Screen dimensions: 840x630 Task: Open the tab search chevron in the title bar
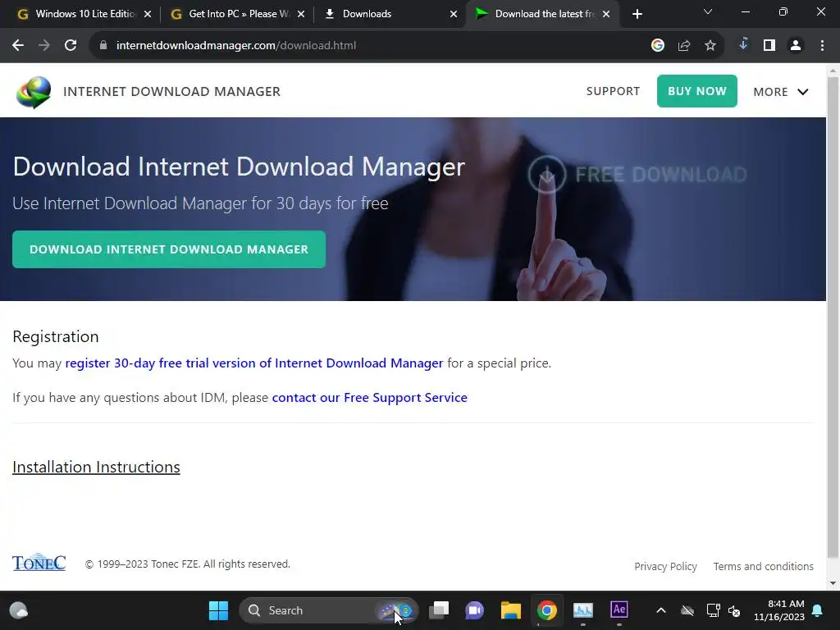[x=708, y=11]
